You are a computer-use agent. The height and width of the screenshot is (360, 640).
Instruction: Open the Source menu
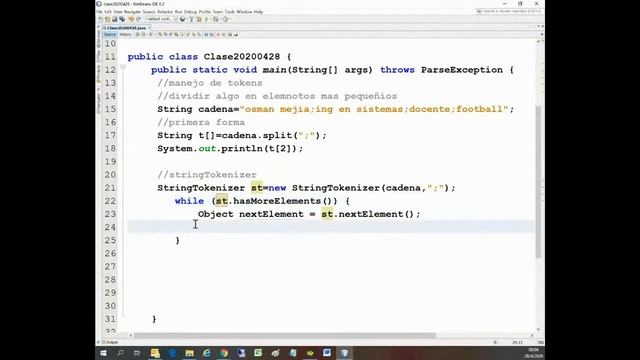click(149, 12)
